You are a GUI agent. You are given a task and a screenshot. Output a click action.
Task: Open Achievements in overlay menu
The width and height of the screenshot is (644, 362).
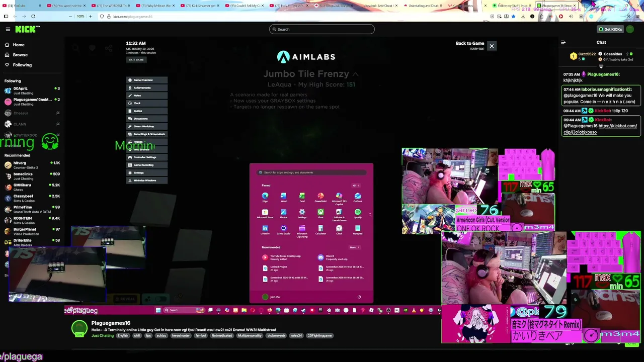pyautogui.click(x=146, y=87)
